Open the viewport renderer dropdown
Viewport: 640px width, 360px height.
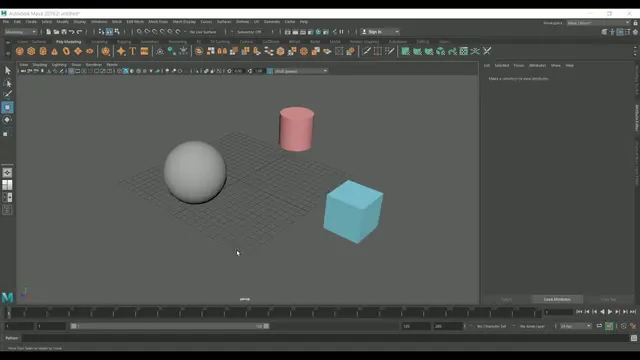coord(301,71)
